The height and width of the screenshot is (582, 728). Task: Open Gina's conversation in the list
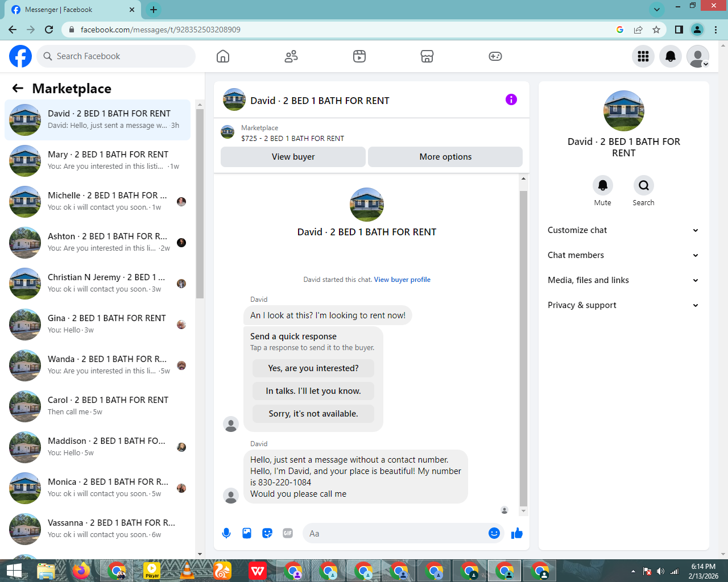tap(97, 325)
